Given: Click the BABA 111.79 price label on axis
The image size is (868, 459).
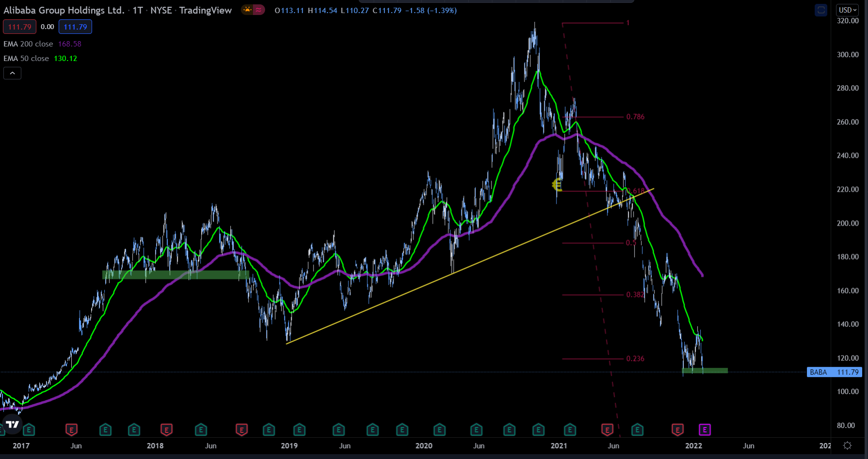Looking at the screenshot, I should tap(834, 372).
